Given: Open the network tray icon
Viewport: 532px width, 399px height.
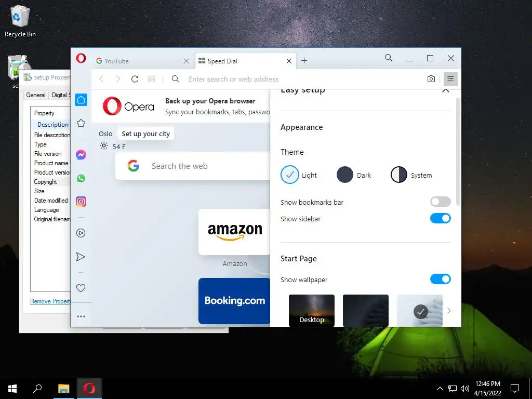Looking at the screenshot, I should coord(453,389).
